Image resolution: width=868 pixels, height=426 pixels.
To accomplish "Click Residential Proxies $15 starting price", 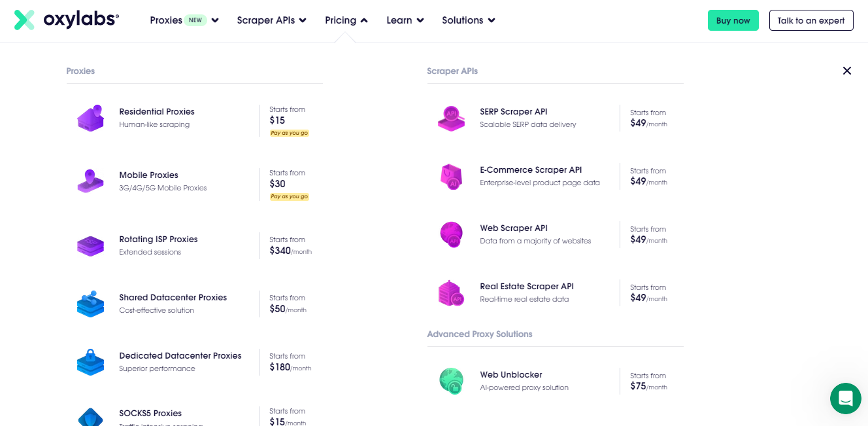I will pyautogui.click(x=277, y=120).
